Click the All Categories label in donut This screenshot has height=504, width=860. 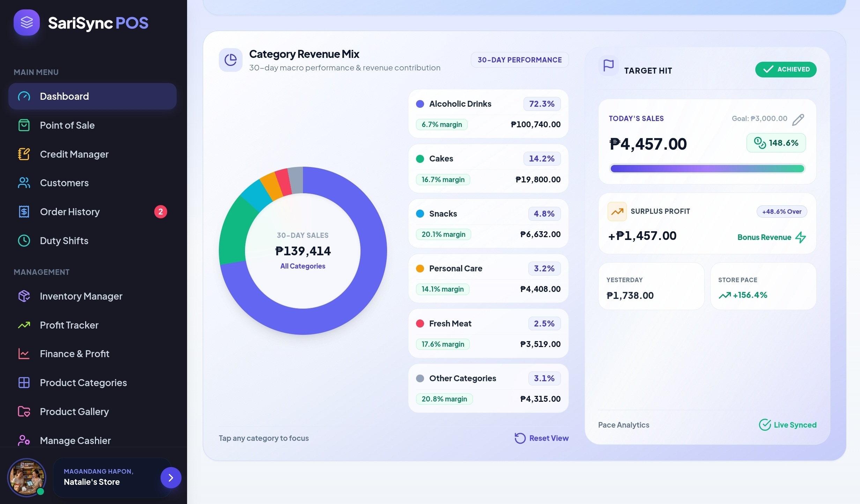[303, 266]
